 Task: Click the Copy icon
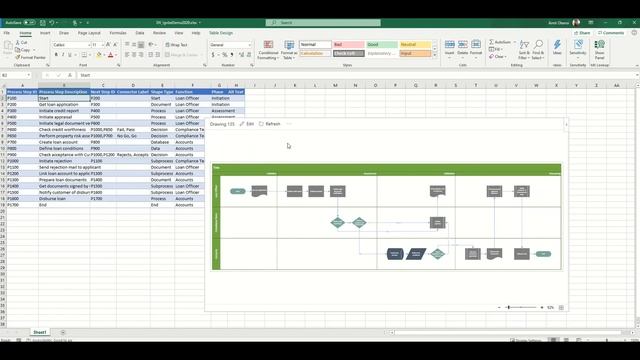click(x=18, y=50)
